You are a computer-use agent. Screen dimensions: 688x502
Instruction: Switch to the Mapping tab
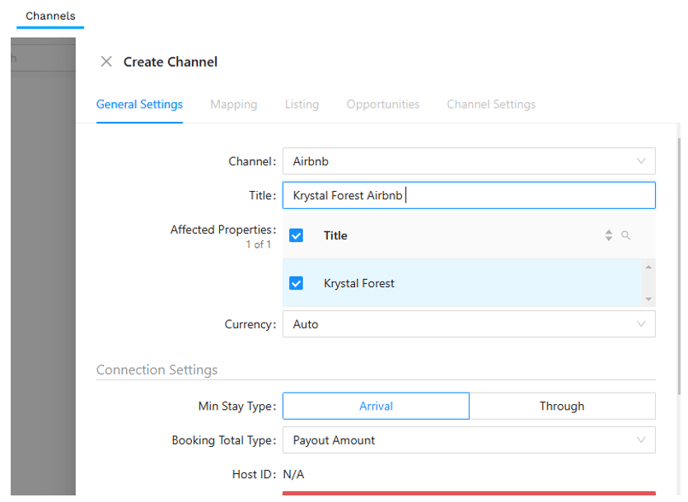coord(233,104)
